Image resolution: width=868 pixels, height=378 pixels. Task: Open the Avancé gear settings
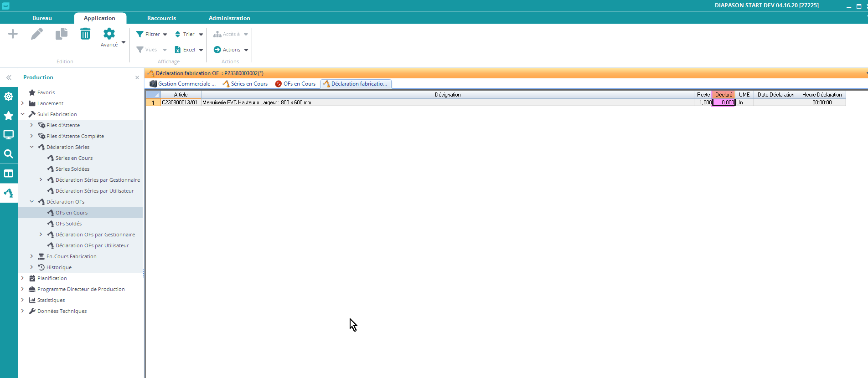pyautogui.click(x=109, y=37)
